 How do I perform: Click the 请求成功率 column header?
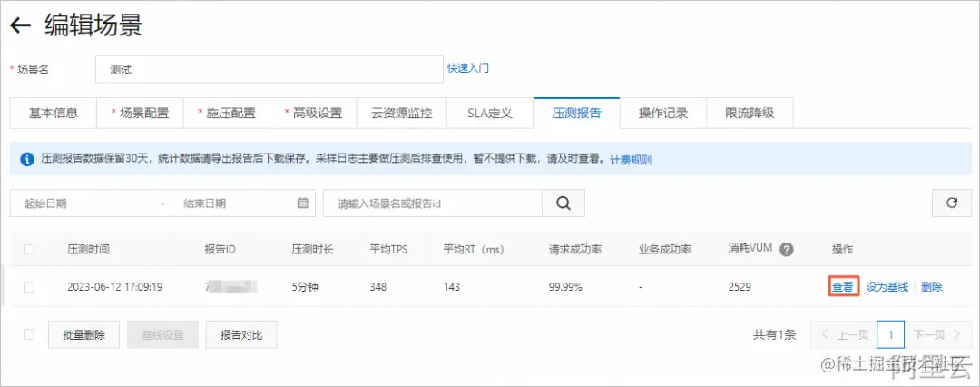575,249
